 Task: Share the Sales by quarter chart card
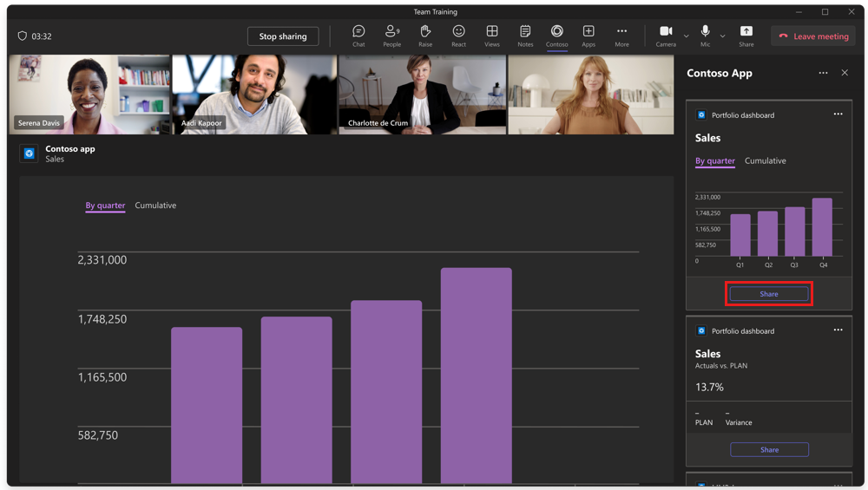pos(769,294)
